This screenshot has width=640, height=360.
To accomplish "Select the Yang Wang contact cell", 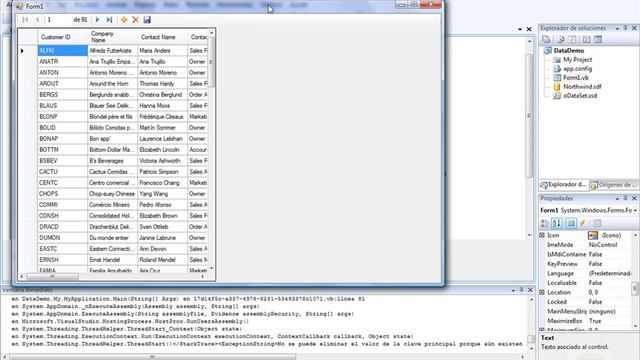I will point(162,194).
